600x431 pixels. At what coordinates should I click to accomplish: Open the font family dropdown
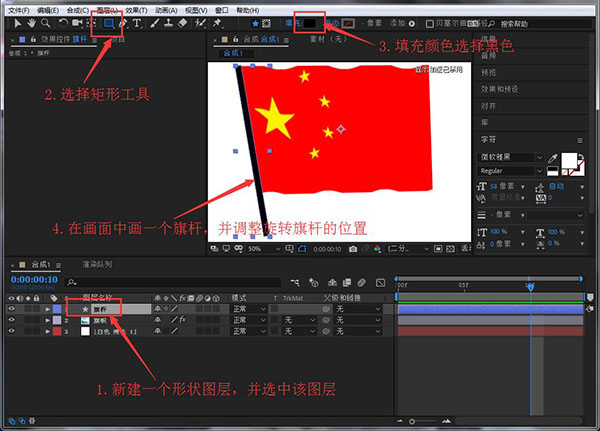(x=510, y=157)
